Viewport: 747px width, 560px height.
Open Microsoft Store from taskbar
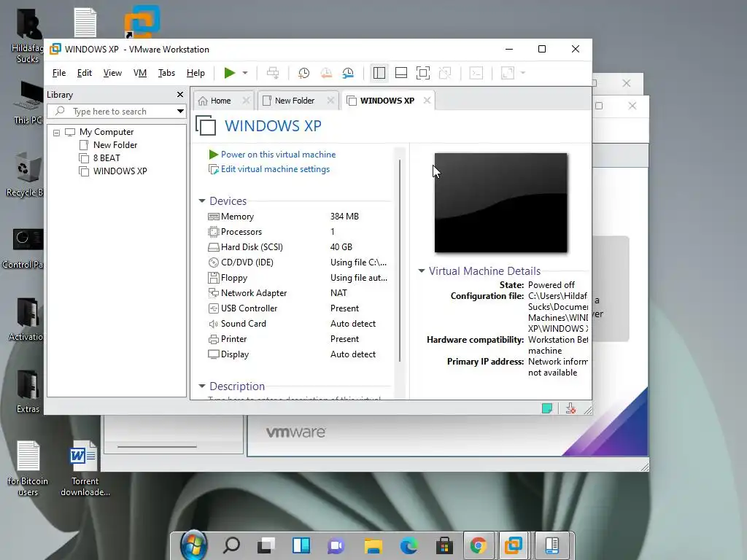[444, 545]
